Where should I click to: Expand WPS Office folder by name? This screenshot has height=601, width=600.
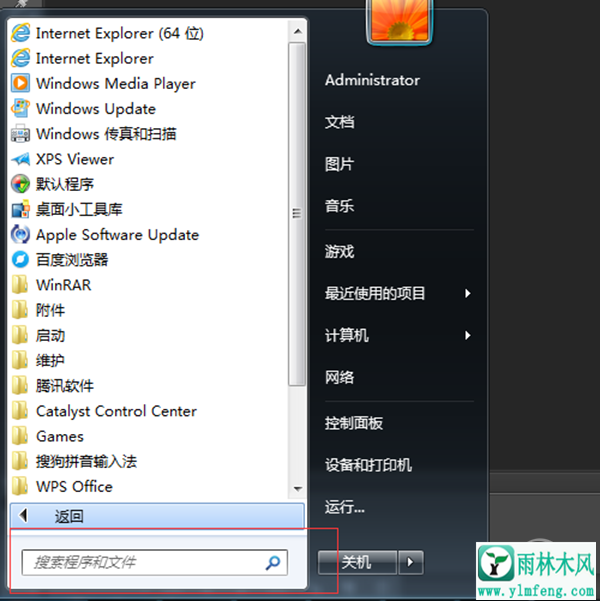coord(74,487)
